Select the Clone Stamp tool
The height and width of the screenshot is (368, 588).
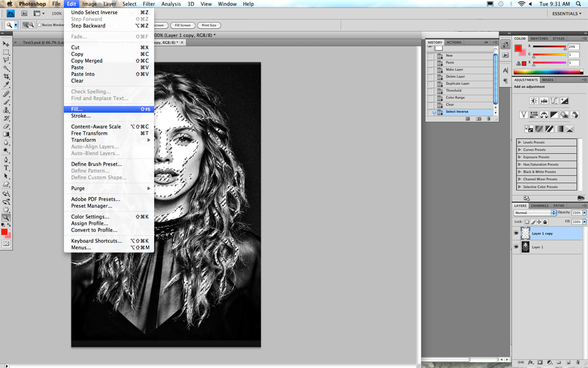(x=6, y=110)
